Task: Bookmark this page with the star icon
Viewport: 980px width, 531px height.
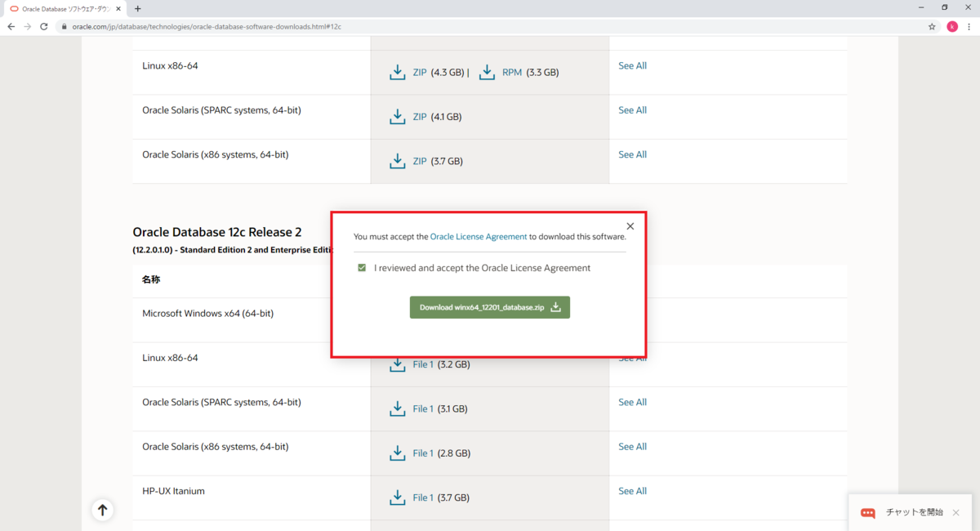Action: point(932,26)
